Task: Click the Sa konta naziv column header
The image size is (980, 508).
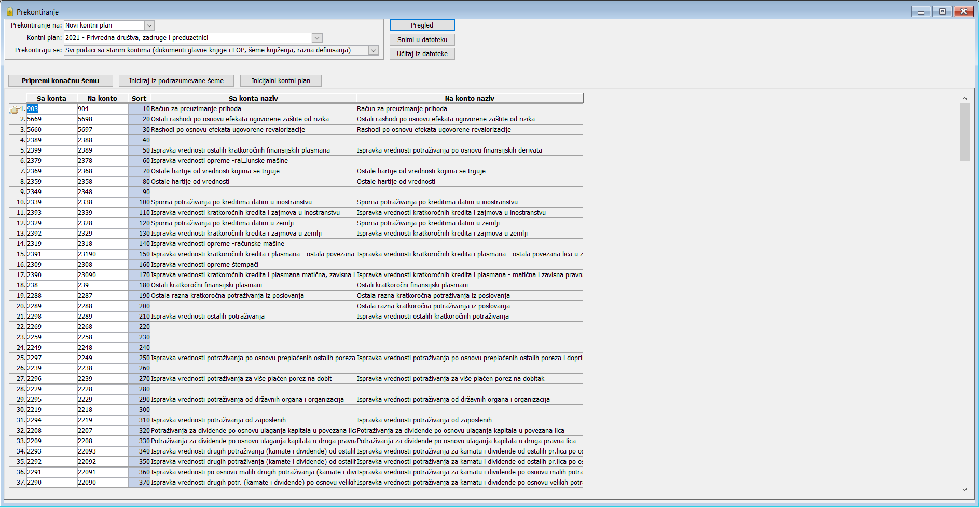Action: (x=253, y=98)
